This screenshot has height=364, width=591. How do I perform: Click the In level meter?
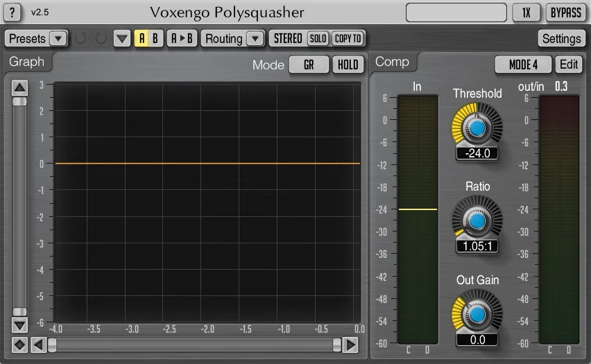tap(418, 219)
